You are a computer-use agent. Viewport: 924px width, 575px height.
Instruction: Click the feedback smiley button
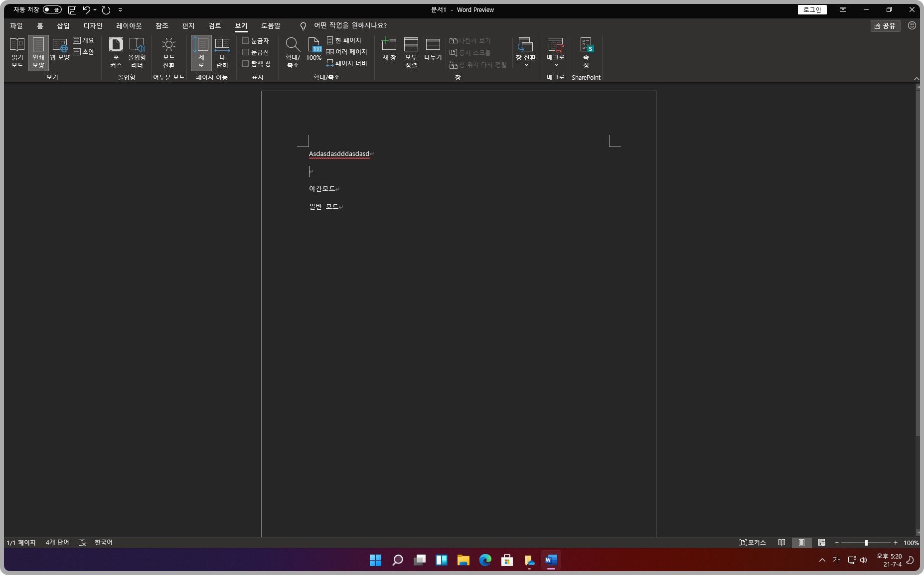(x=912, y=25)
